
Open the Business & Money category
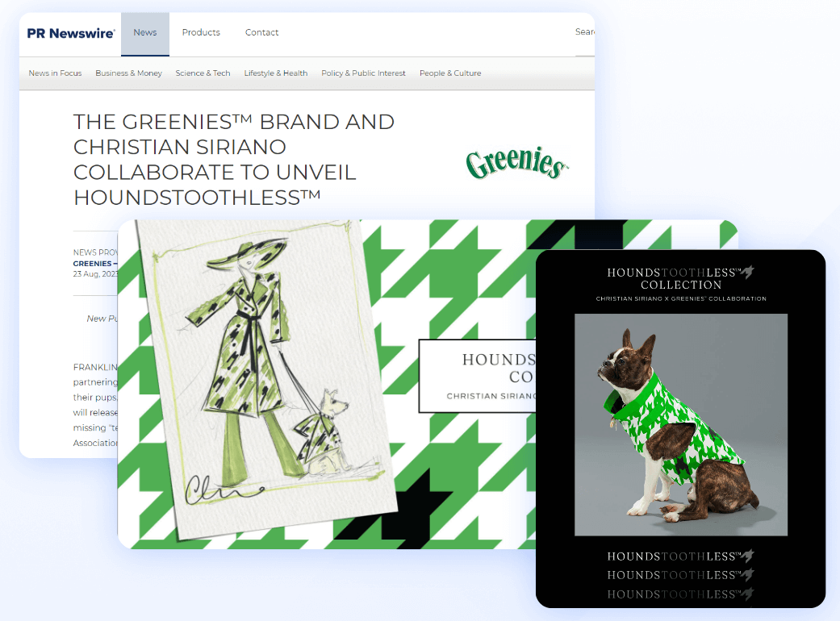click(128, 73)
